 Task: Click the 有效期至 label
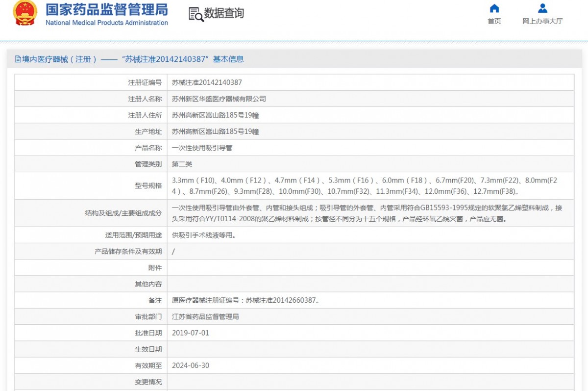(148, 366)
